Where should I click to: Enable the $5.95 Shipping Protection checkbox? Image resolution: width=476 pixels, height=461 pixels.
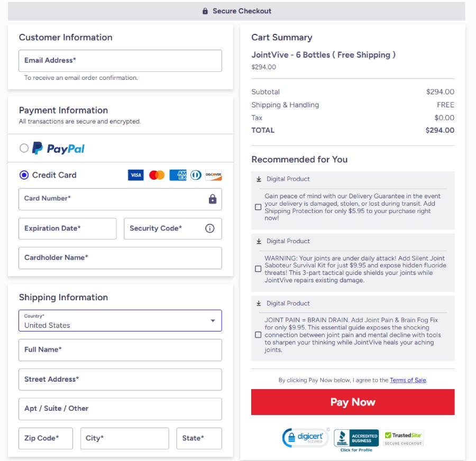259,207
